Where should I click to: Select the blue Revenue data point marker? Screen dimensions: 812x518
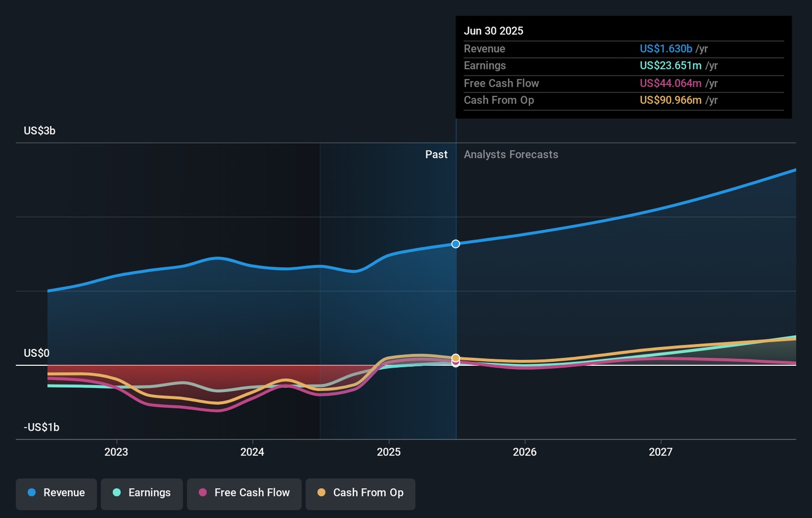point(456,244)
